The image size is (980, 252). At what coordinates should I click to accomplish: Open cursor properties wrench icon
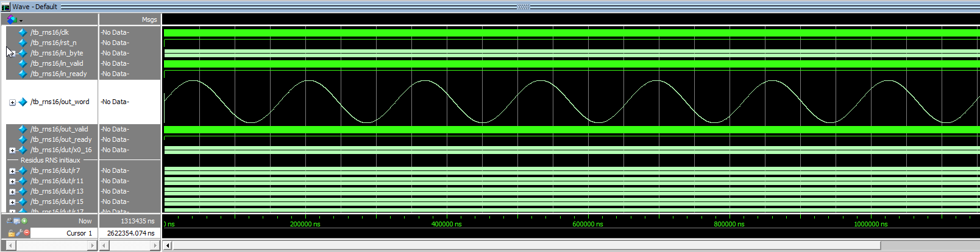pos(19,233)
